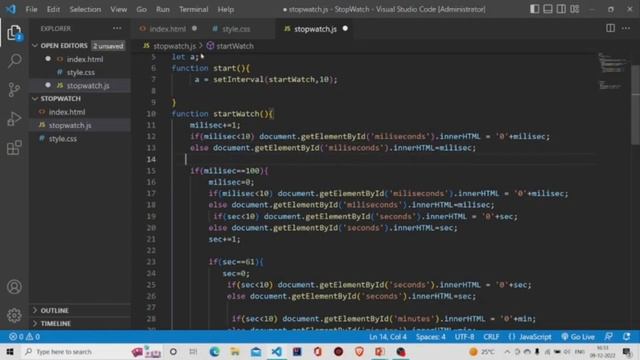Click the Explorer more actions ellipsis
The height and width of the screenshot is (360, 640).
point(117,29)
